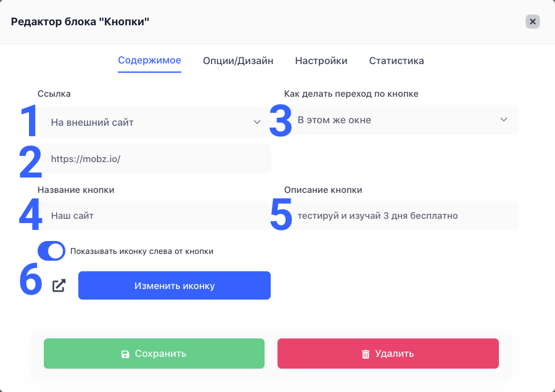Click the 'Описание кнопки' label
The width and height of the screenshot is (555, 392).
(323, 190)
